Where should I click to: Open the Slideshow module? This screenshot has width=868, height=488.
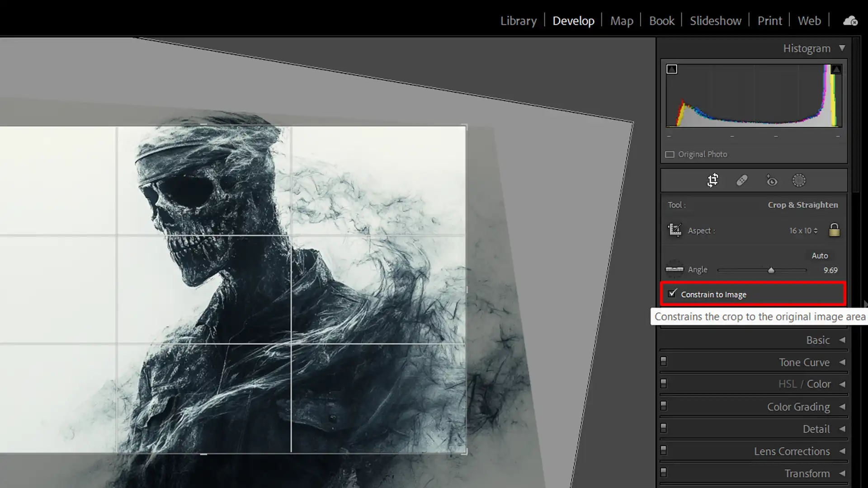pyautogui.click(x=716, y=21)
